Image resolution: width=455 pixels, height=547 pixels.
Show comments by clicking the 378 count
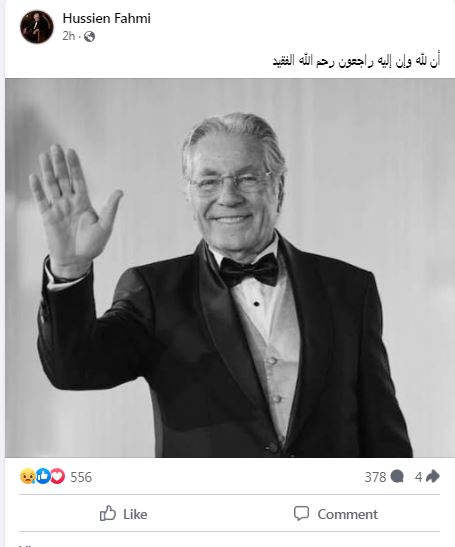pyautogui.click(x=375, y=477)
